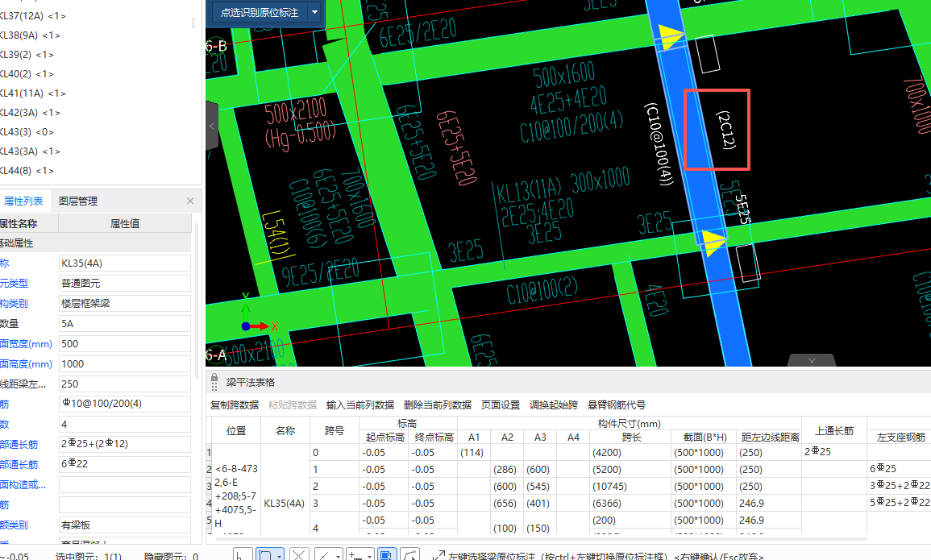Select KL39(2) in the component list

[x=27, y=55]
